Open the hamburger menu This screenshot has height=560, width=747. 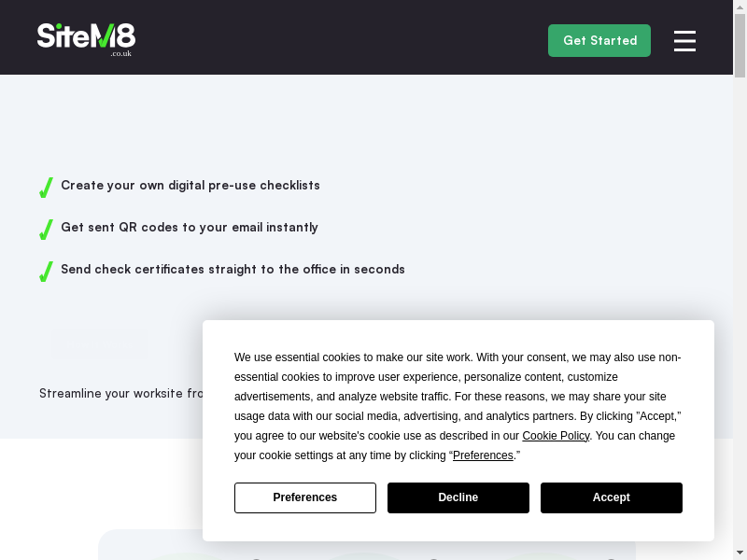coord(684,41)
